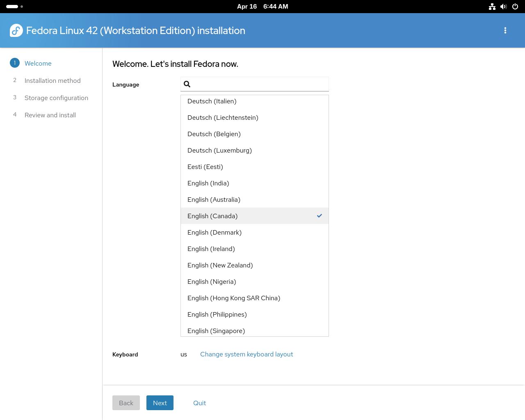525x420 pixels.
Task: Select English (Denmark) language
Action: 255,232
